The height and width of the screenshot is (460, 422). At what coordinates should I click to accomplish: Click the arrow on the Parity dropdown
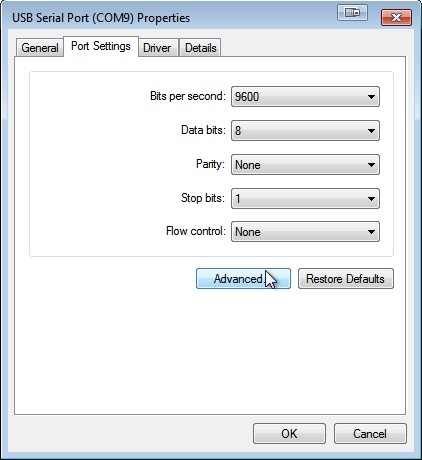tap(371, 165)
